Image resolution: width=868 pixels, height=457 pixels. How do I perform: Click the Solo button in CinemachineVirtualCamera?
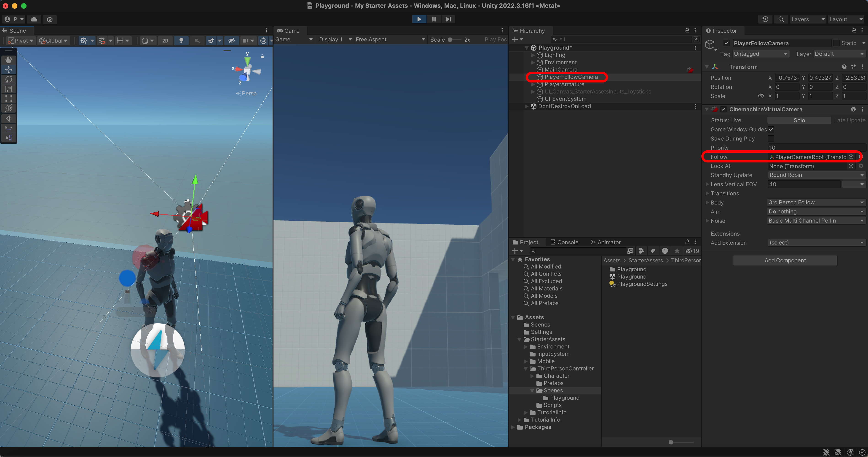(799, 120)
